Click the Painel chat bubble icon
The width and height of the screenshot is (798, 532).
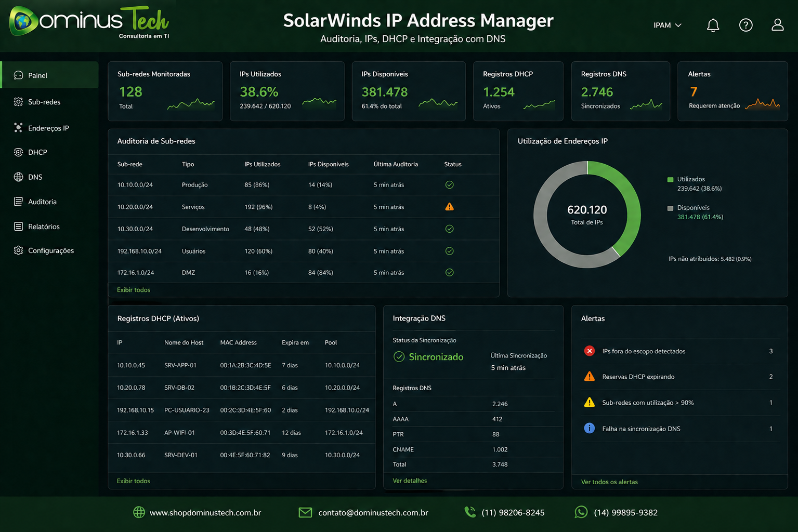click(x=18, y=75)
